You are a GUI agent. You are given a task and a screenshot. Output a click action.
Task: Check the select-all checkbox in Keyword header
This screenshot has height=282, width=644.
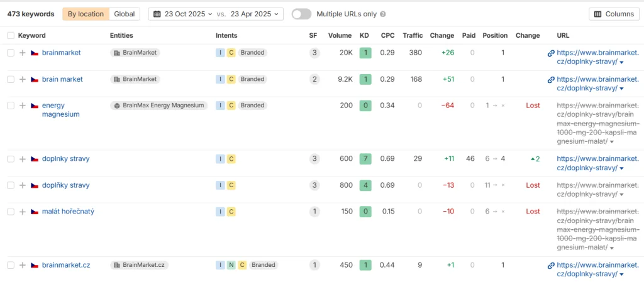pos(11,36)
